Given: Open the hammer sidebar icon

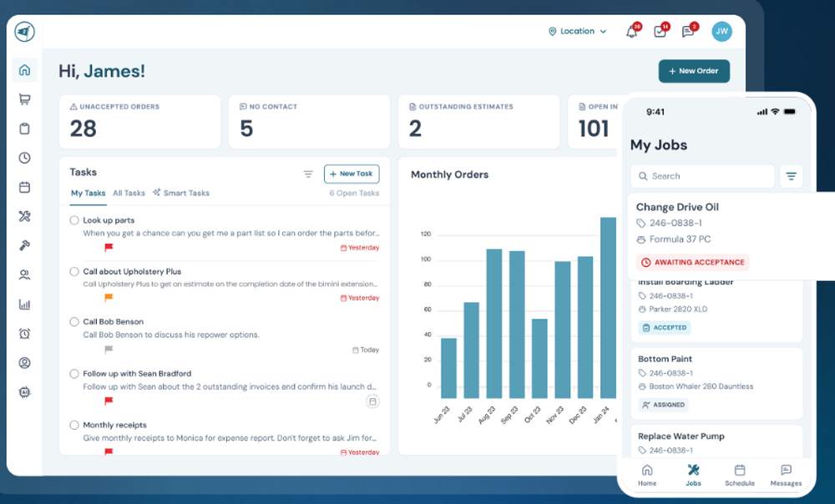Looking at the screenshot, I should coord(24,245).
